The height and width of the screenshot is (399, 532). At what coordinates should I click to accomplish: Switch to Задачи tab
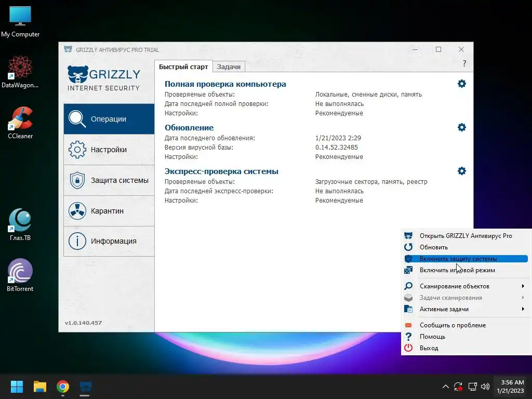(229, 67)
